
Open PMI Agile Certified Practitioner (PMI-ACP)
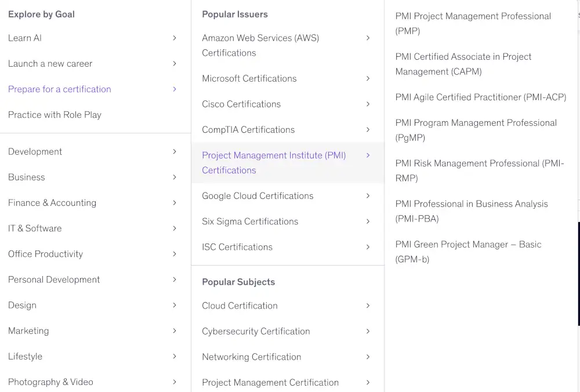click(x=480, y=97)
